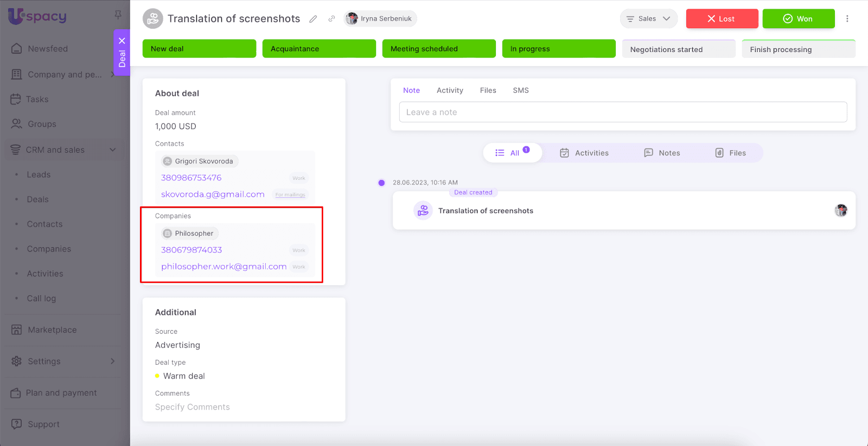The image size is (868, 446).
Task: Open Newsfeed from the sidebar
Action: coord(48,49)
